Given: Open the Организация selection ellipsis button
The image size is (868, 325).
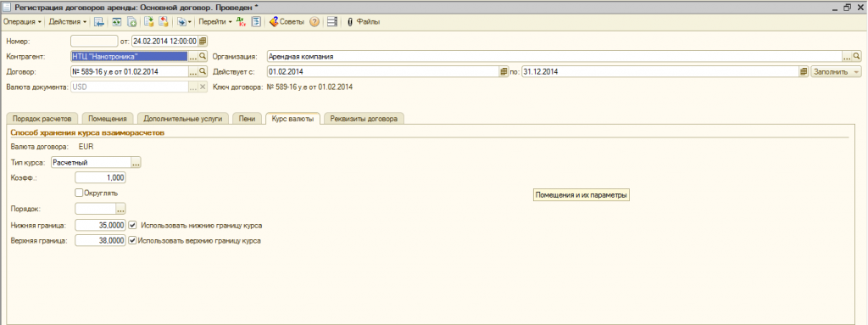Looking at the screenshot, I should [x=847, y=56].
